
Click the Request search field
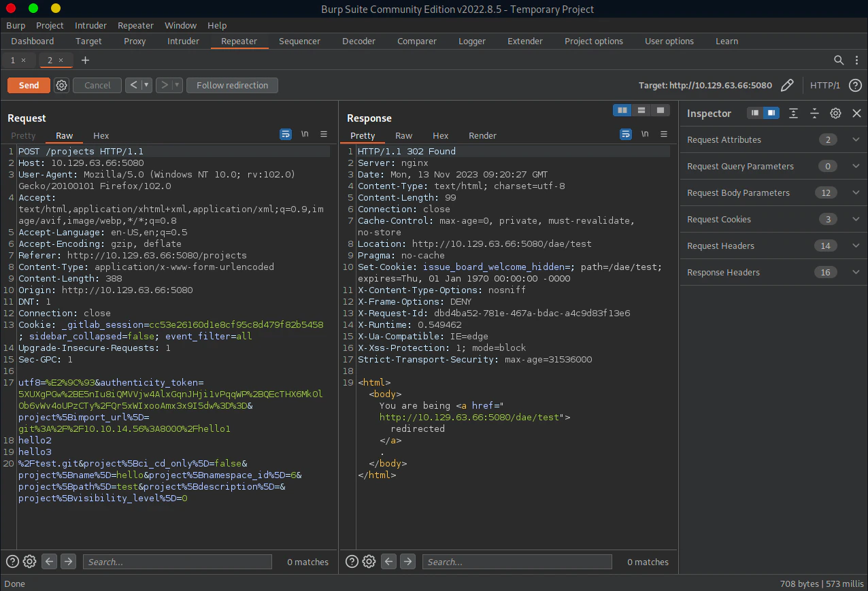[x=177, y=562]
